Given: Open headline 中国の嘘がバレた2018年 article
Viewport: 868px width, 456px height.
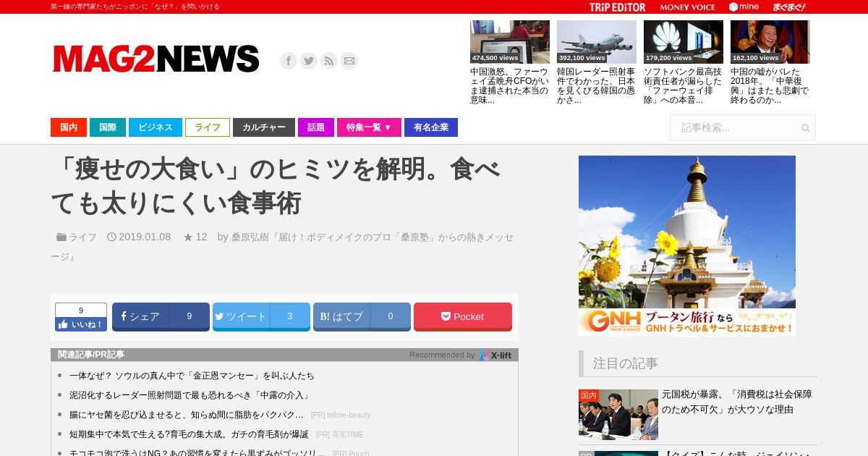Looking at the screenshot, I should (x=770, y=86).
